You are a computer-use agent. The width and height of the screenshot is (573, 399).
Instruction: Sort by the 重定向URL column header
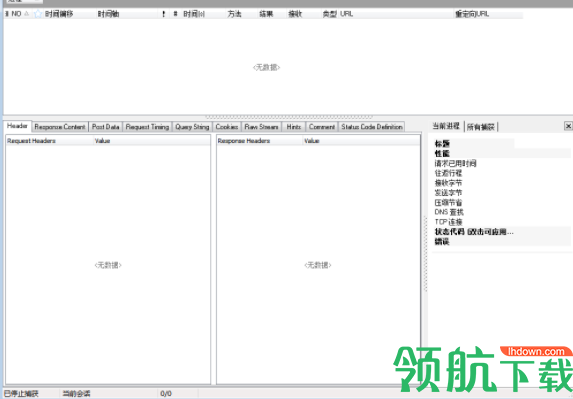472,14
